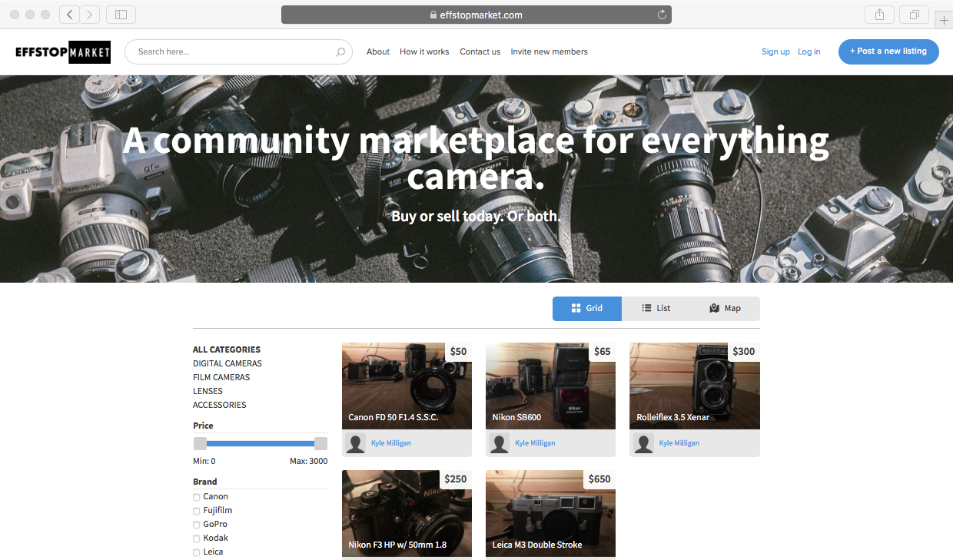Check the Canon brand checkbox
953x560 pixels.
click(197, 497)
